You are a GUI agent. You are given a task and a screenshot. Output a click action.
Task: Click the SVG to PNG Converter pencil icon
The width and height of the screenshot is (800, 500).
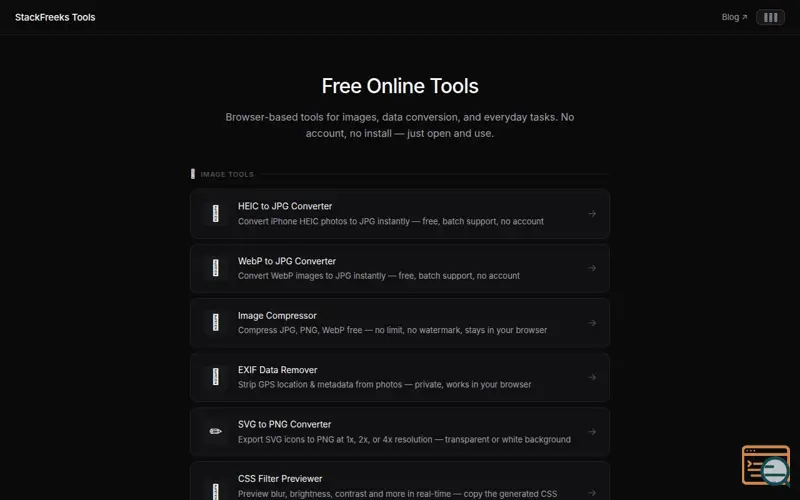click(215, 432)
